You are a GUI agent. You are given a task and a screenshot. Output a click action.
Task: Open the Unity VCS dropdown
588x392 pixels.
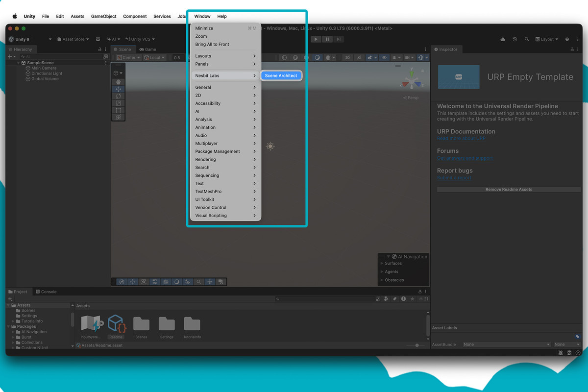140,39
